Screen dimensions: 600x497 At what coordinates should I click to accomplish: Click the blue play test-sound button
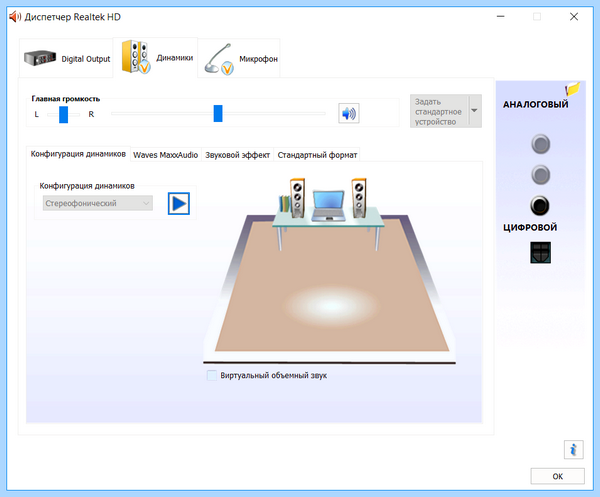click(179, 203)
